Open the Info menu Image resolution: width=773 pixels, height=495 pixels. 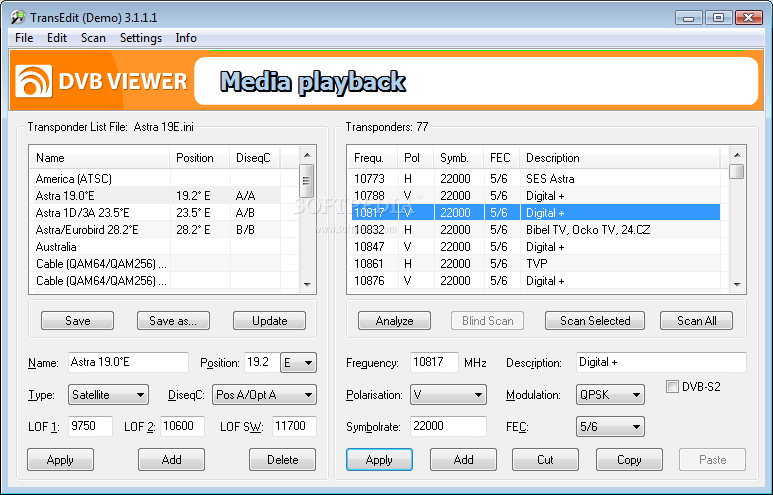pos(186,38)
